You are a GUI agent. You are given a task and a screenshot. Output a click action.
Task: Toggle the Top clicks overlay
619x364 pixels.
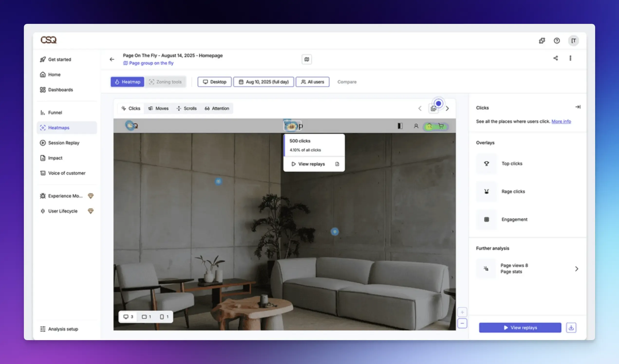(x=486, y=164)
